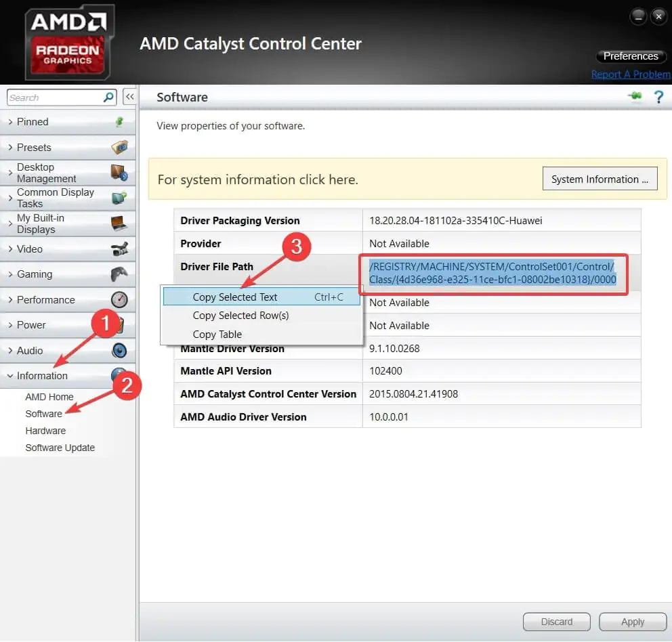Choose Copy Selected Text from context menu
The width and height of the screenshot is (672, 642).
coord(261,297)
